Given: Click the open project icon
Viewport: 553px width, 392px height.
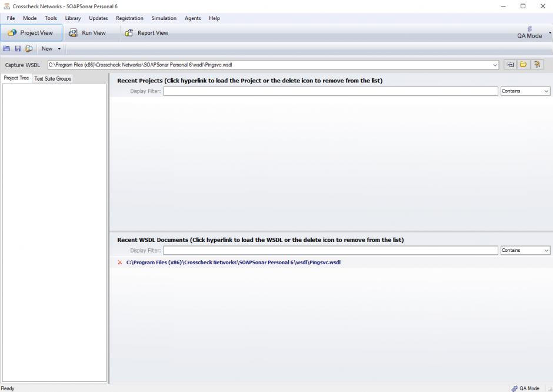Looking at the screenshot, I should click(x=6, y=49).
